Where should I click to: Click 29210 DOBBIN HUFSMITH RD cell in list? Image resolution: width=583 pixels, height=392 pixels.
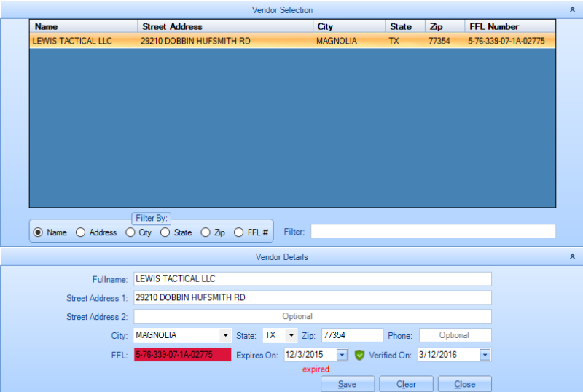(195, 41)
